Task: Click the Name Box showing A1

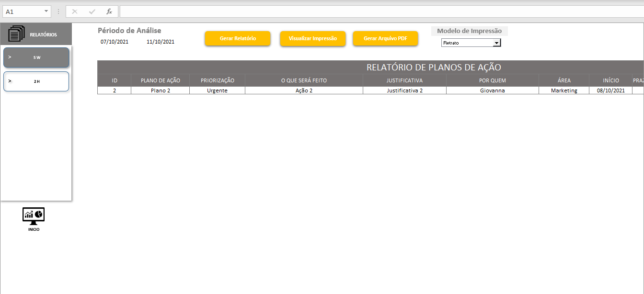Action: pos(22,11)
